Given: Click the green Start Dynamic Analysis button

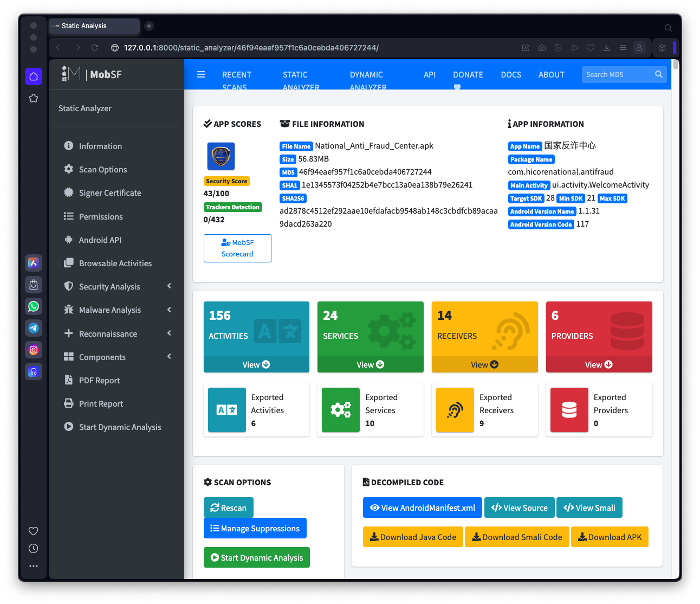Looking at the screenshot, I should 257,557.
